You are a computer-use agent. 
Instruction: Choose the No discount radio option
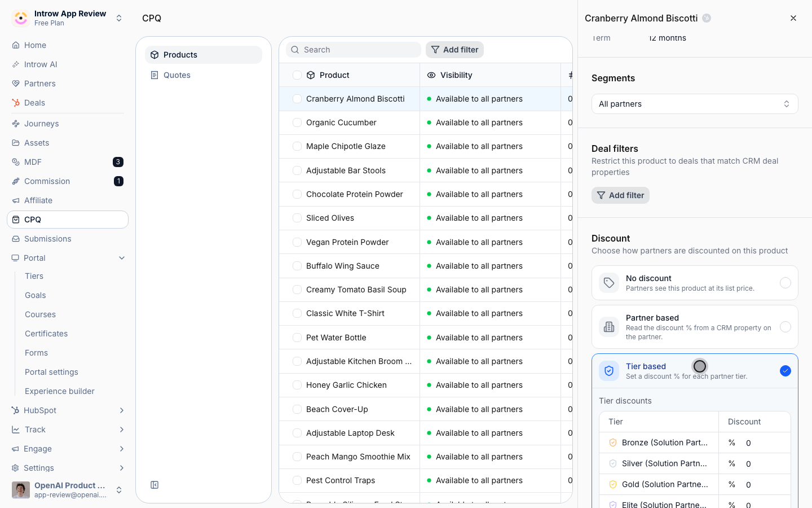point(785,283)
